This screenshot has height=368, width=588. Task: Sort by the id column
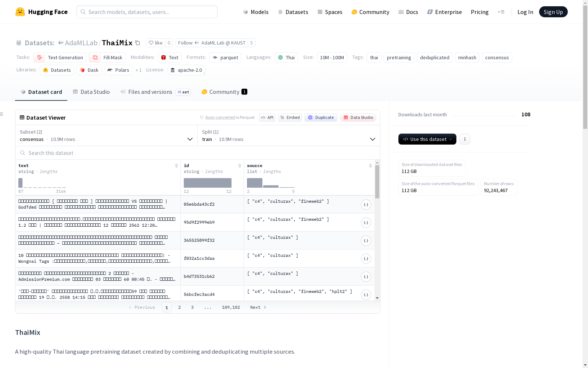coord(240,166)
